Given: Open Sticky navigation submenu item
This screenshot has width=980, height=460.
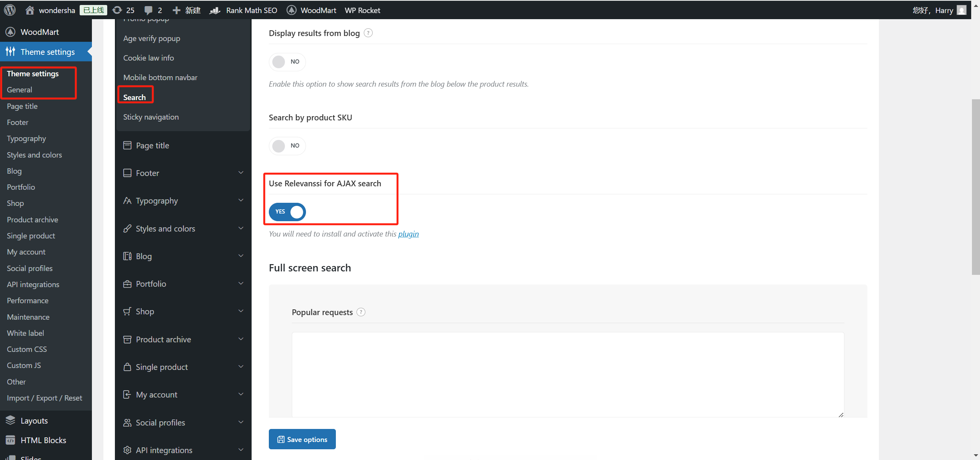Looking at the screenshot, I should click(x=151, y=117).
